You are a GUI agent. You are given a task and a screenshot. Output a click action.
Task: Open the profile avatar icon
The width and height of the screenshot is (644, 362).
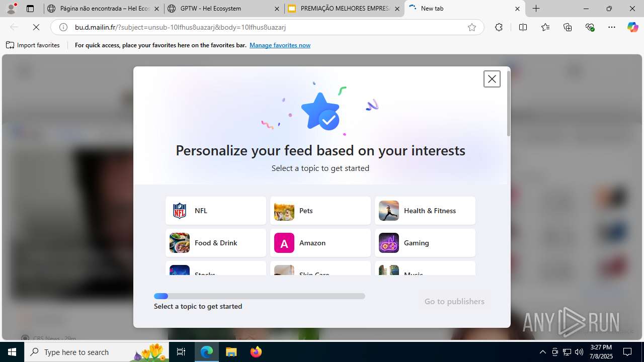[11, 9]
